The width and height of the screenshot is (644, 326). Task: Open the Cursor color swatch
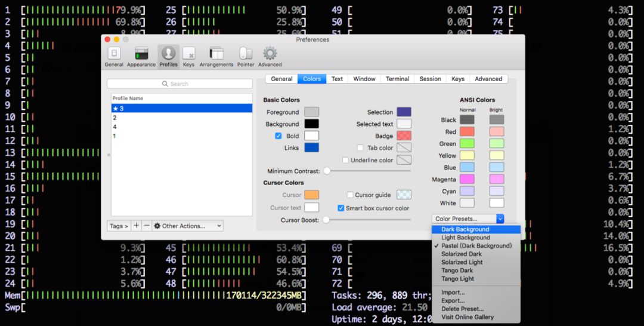point(311,195)
